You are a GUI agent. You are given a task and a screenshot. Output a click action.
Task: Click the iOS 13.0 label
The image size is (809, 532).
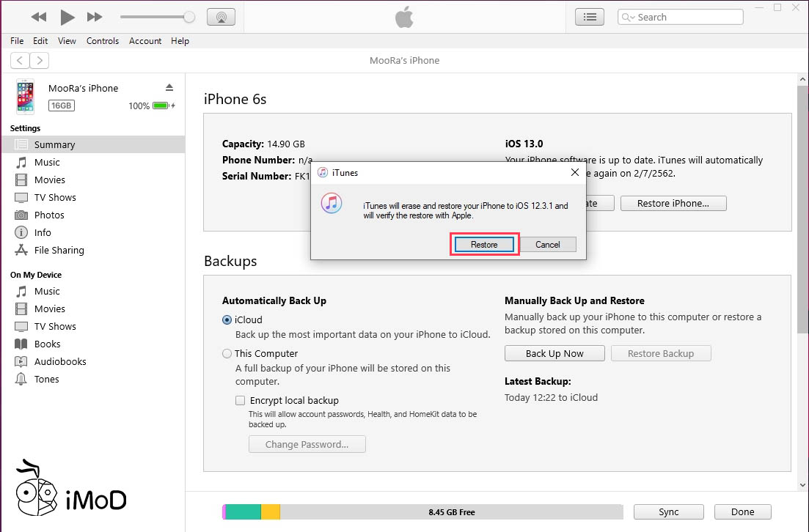[x=524, y=144]
